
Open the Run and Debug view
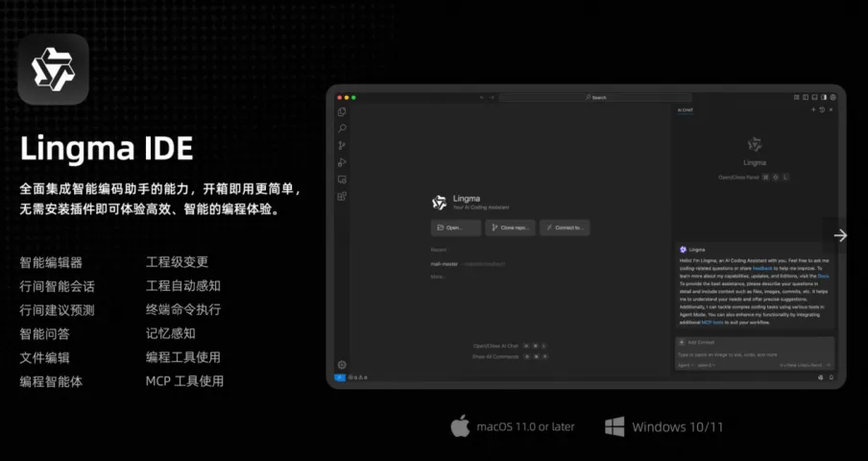point(342,162)
